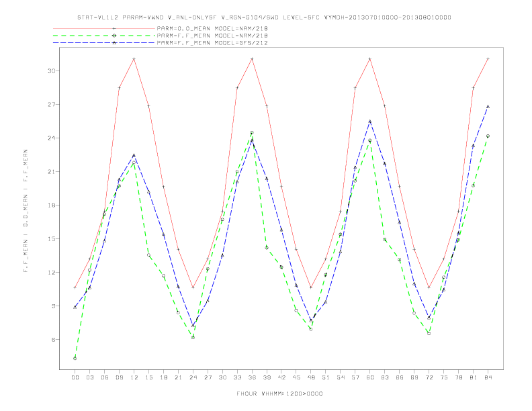The image size is (532, 411).
Task: Click the green dashed legend line sample
Action: [x=104, y=36]
